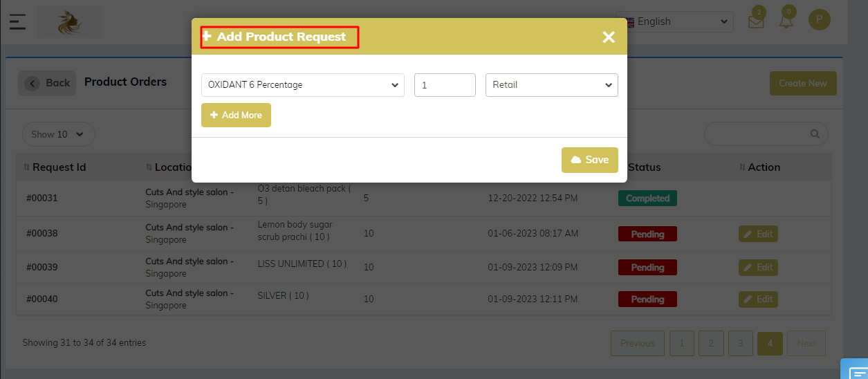
Task: Click Pending status of #00039
Action: (647, 268)
